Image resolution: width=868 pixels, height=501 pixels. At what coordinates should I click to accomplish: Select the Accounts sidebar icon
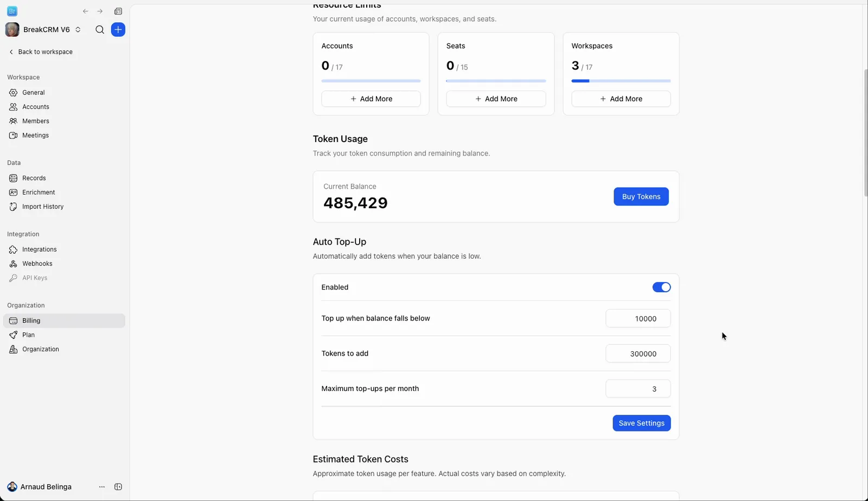(13, 107)
